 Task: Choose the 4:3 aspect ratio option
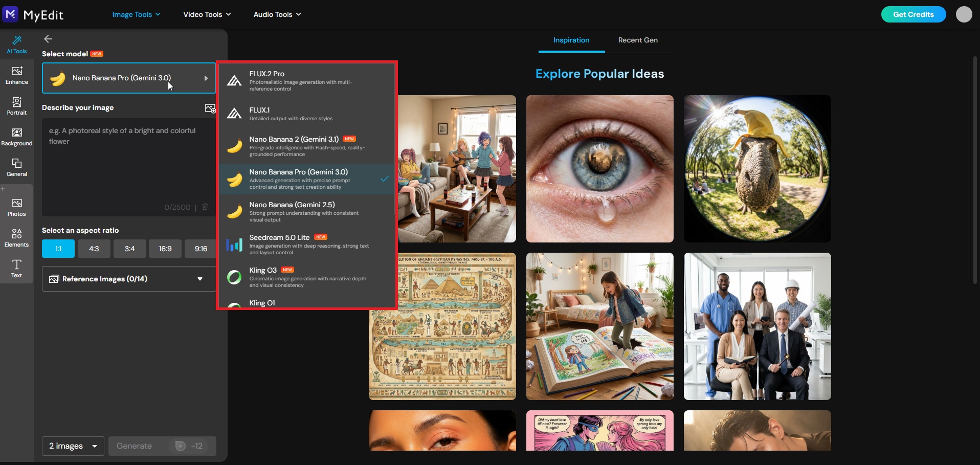click(x=93, y=248)
